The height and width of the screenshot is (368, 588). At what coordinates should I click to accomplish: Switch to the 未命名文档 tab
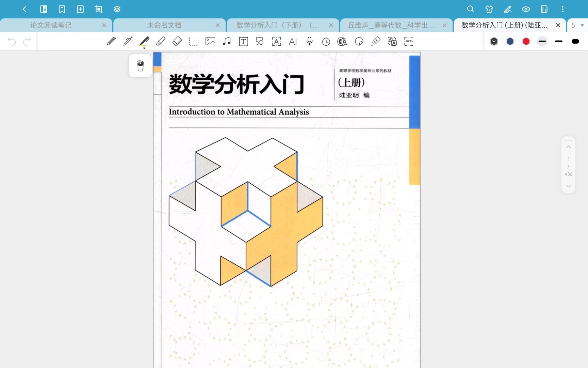click(x=164, y=25)
